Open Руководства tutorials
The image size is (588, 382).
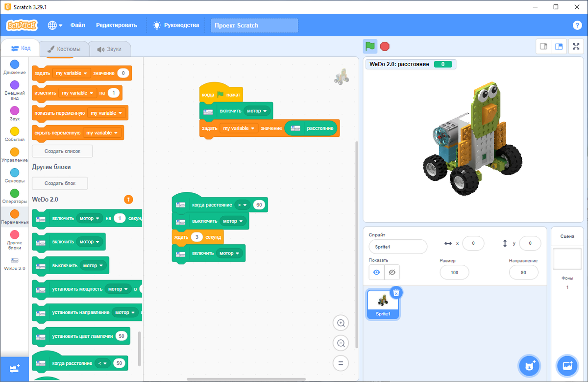point(175,25)
